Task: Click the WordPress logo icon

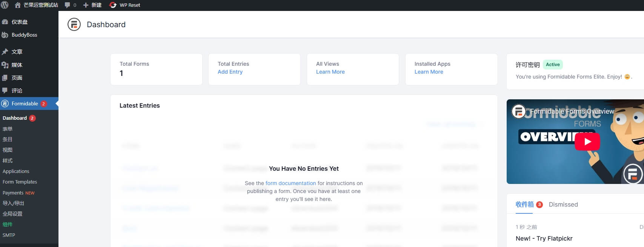Action: point(5,5)
